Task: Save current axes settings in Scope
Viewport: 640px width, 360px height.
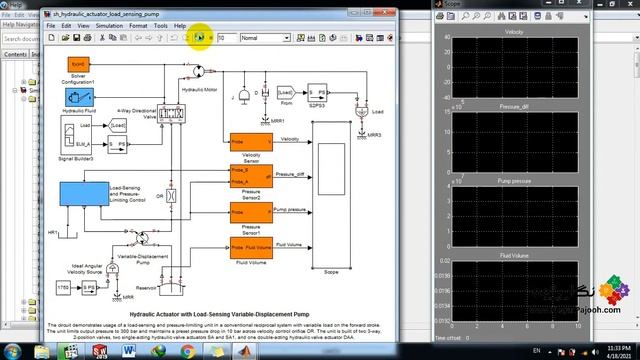Action: (x=513, y=16)
